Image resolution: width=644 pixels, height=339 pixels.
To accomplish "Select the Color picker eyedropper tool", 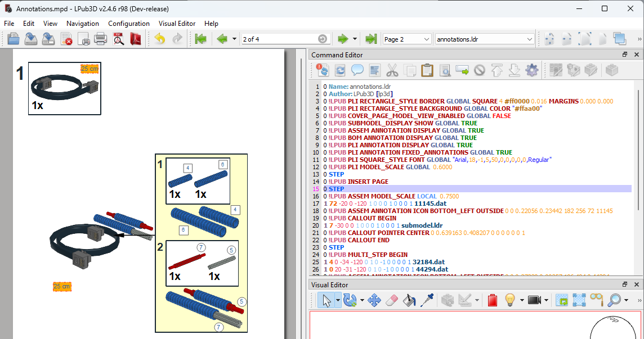I will [x=427, y=300].
